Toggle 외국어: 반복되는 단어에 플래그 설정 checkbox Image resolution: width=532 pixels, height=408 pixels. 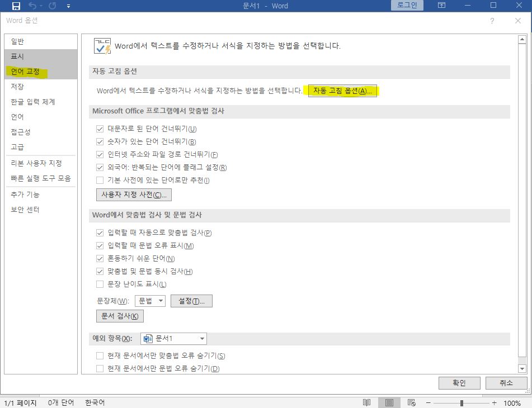pyautogui.click(x=100, y=168)
